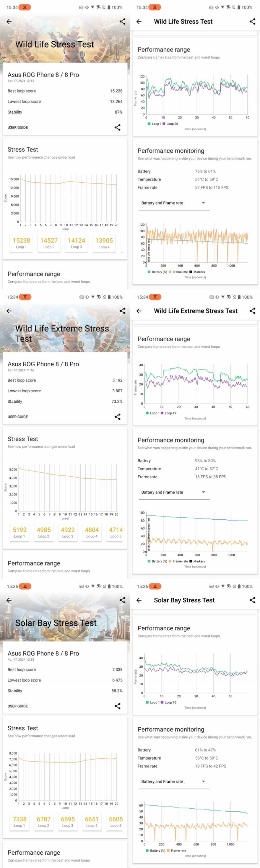Click the lowest loop score value 13 264
Image resolution: width=260 pixels, height=868 pixels.
tap(116, 102)
